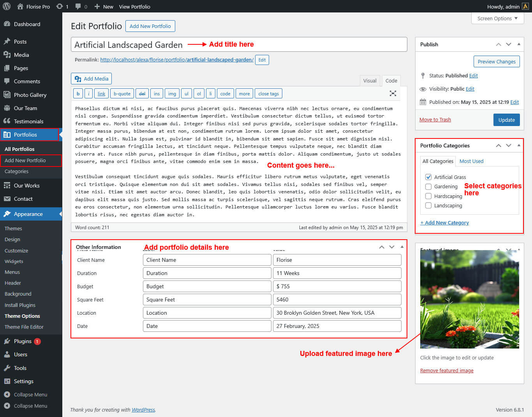The image size is (532, 417).
Task: Open the Testimonials sidebar menu
Action: tap(28, 121)
